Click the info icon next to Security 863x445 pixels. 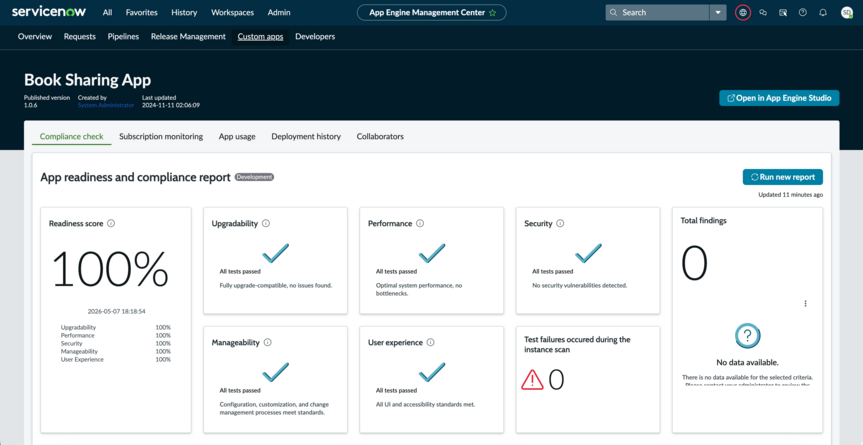click(x=560, y=223)
